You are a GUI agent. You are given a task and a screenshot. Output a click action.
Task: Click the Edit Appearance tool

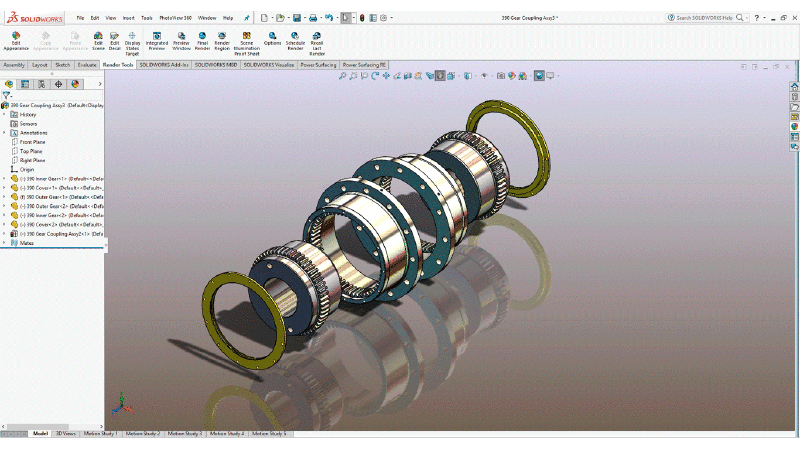coord(16,41)
